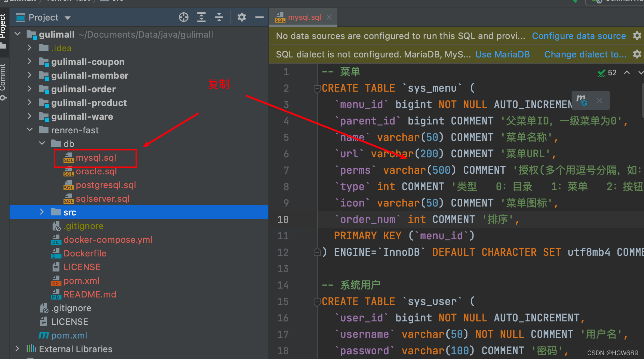Open the Project view dropdown
The height and width of the screenshot is (359, 644).
pos(68,18)
